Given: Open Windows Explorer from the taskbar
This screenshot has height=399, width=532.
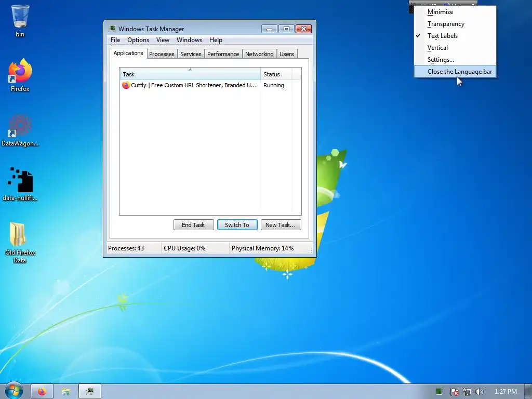Looking at the screenshot, I should tap(66, 392).
